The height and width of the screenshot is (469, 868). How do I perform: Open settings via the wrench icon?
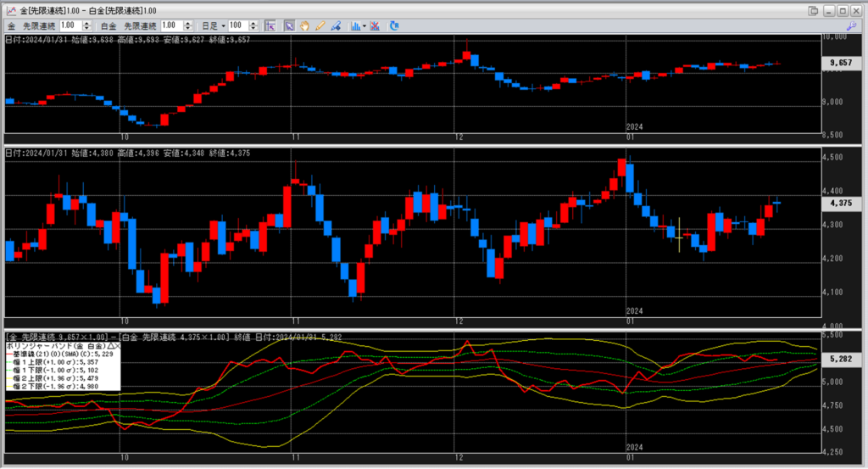[x=851, y=26]
